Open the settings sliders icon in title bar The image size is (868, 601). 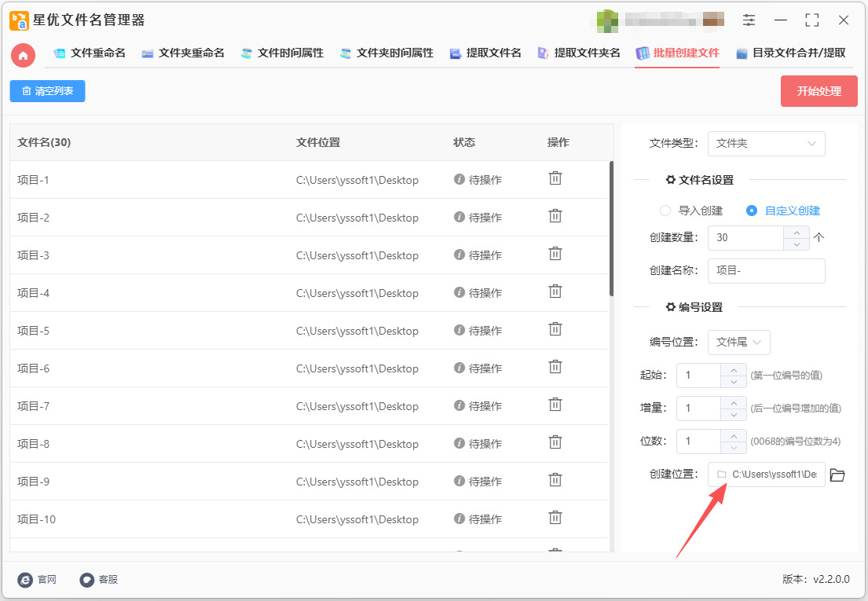(x=749, y=20)
